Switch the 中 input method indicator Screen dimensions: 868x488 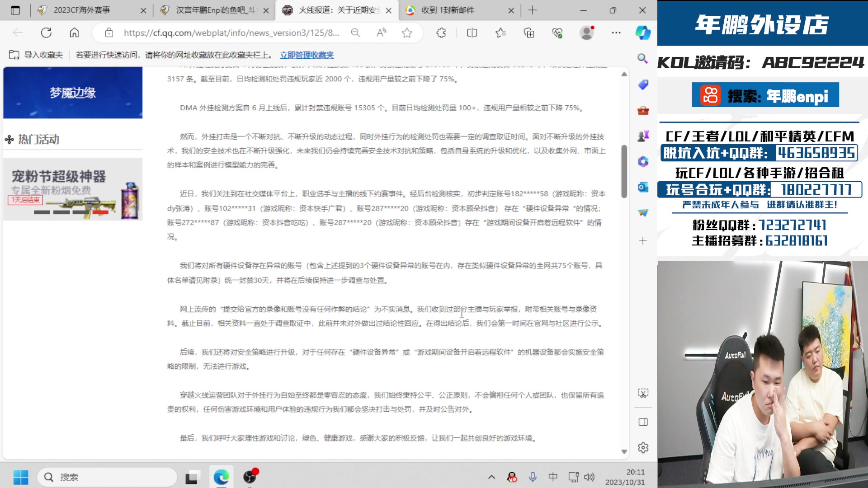(x=553, y=477)
